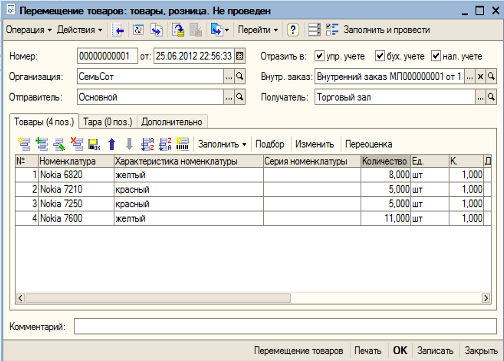Click the horizontal scrollbar right arrow
Viewport: 504px width, 361px height.
click(486, 298)
